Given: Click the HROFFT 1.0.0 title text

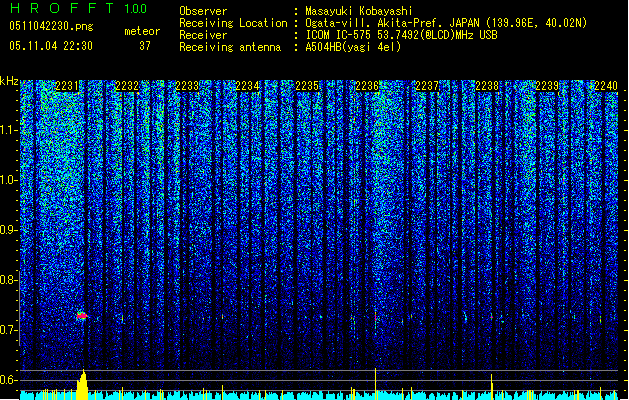Looking at the screenshot, I should tap(79, 8).
